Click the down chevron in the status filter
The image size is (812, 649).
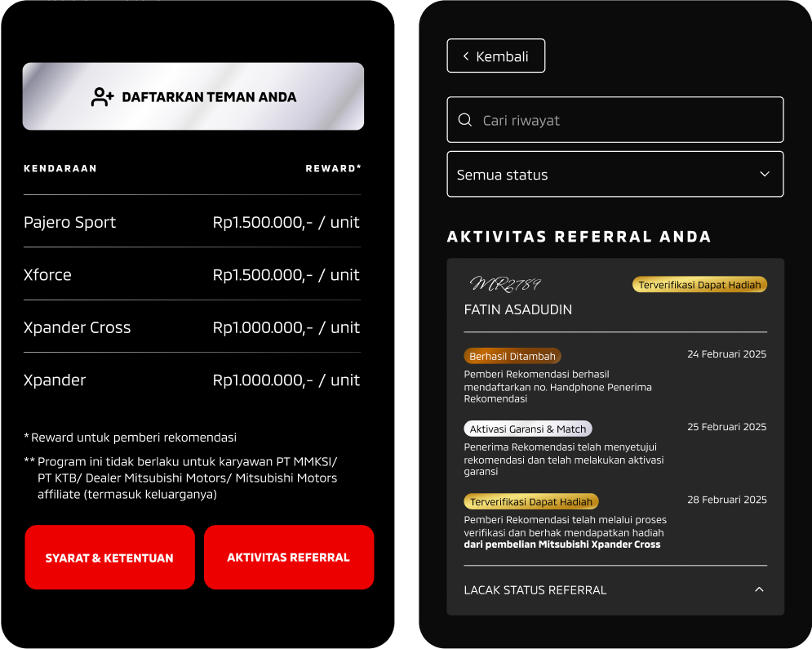pyautogui.click(x=765, y=174)
